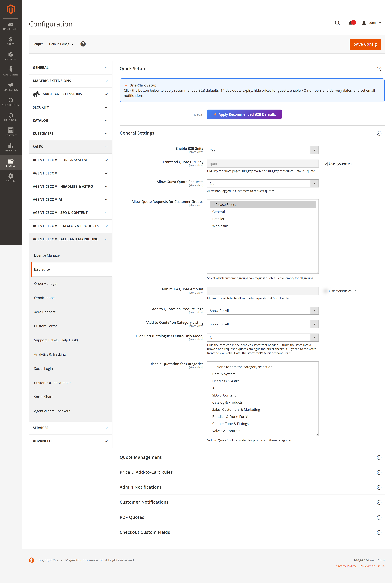The height and width of the screenshot is (583, 392).
Task: Click the search magnifier icon
Action: pos(337,23)
